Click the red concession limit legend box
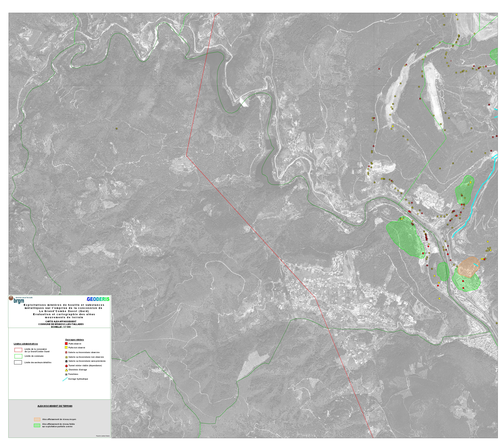This screenshot has height=448, width=504. tap(18, 350)
